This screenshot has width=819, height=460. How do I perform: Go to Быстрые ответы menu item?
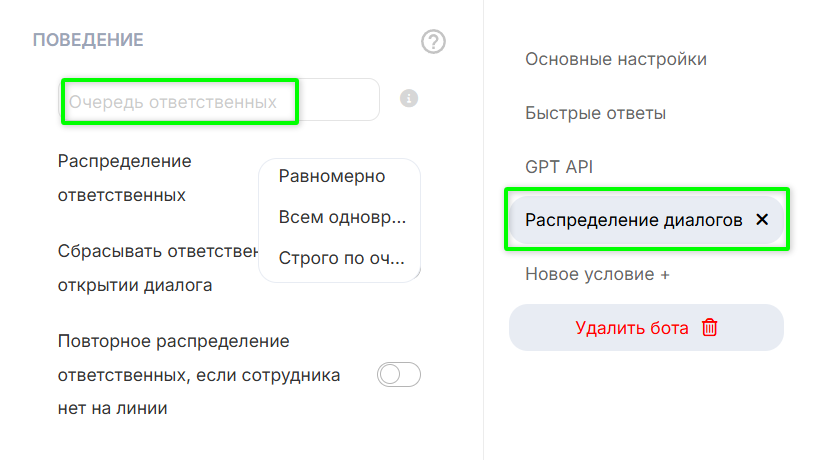[595, 113]
